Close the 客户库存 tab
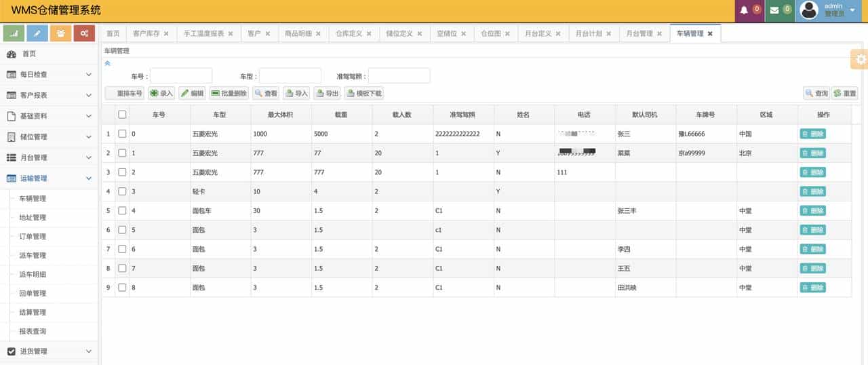868x365 pixels. [x=166, y=33]
